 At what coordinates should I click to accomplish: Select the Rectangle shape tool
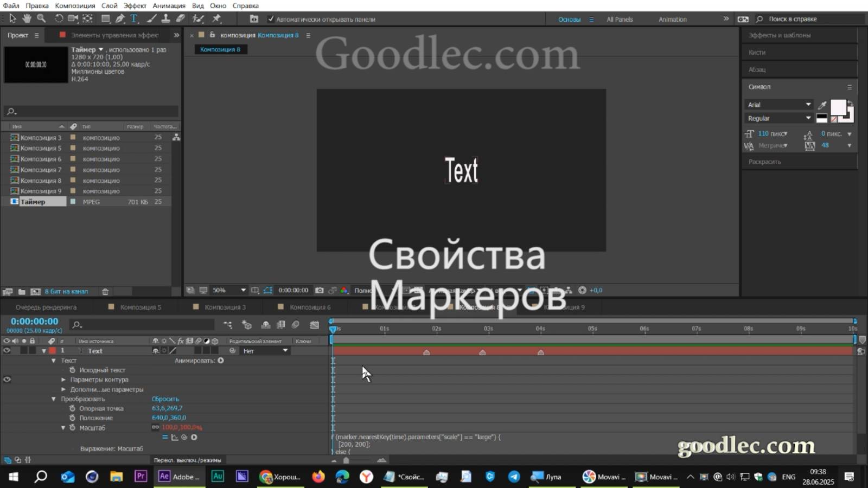tap(106, 18)
